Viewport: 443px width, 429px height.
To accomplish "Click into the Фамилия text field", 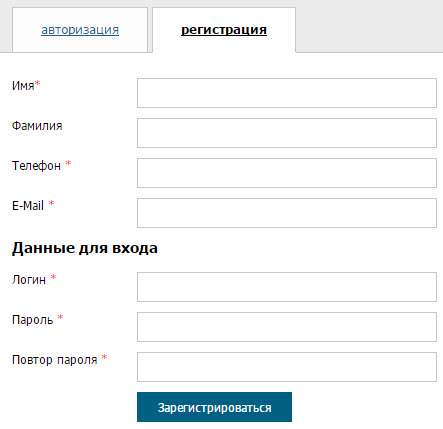I will [x=287, y=133].
